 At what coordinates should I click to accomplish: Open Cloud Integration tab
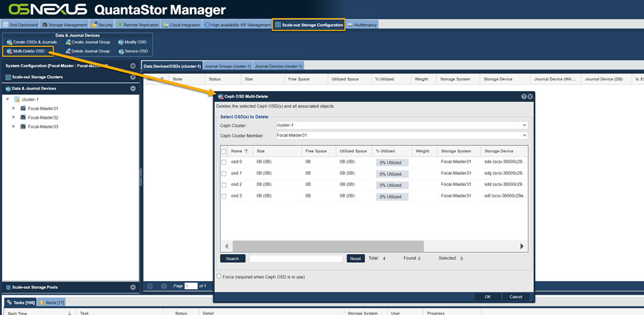pos(182,25)
